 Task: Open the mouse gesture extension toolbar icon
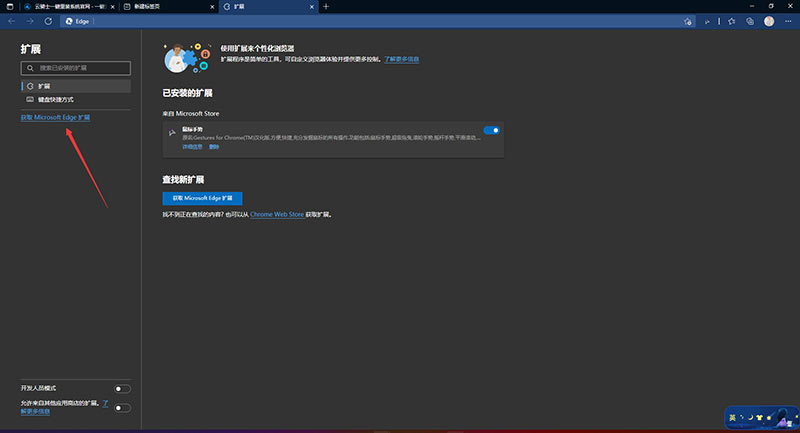tap(707, 21)
